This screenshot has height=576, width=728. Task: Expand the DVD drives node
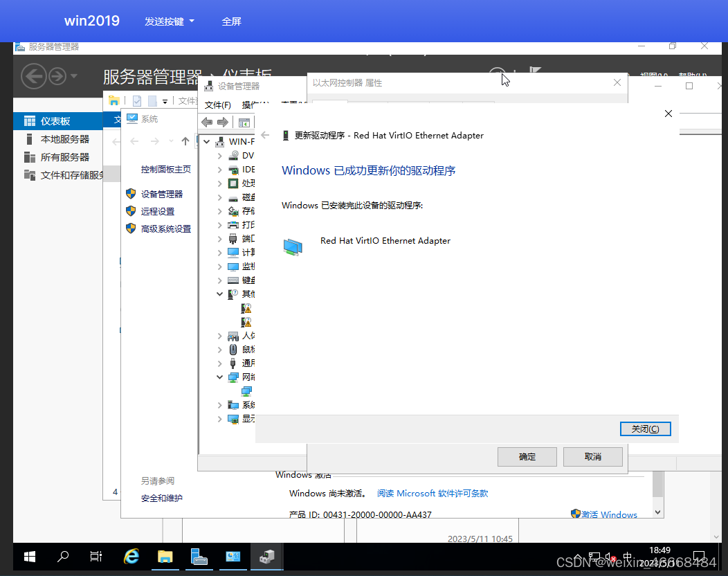coord(219,156)
